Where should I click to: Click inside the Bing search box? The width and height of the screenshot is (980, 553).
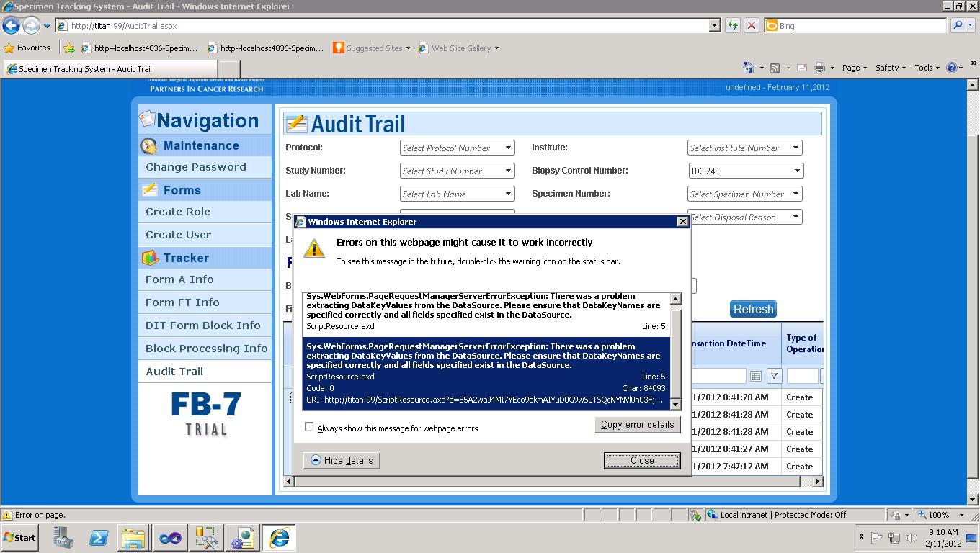[x=855, y=25]
